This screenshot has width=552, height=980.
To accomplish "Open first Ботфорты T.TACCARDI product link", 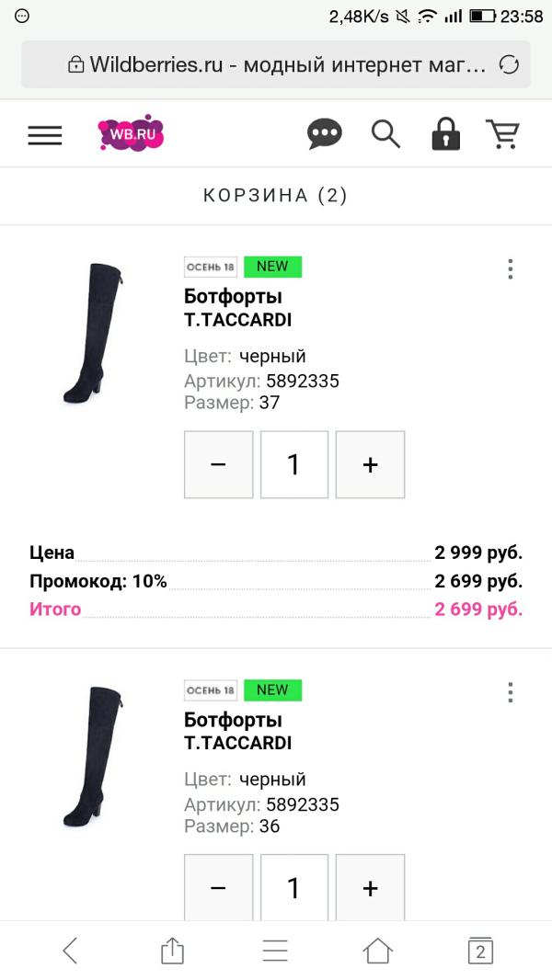I will [x=233, y=297].
